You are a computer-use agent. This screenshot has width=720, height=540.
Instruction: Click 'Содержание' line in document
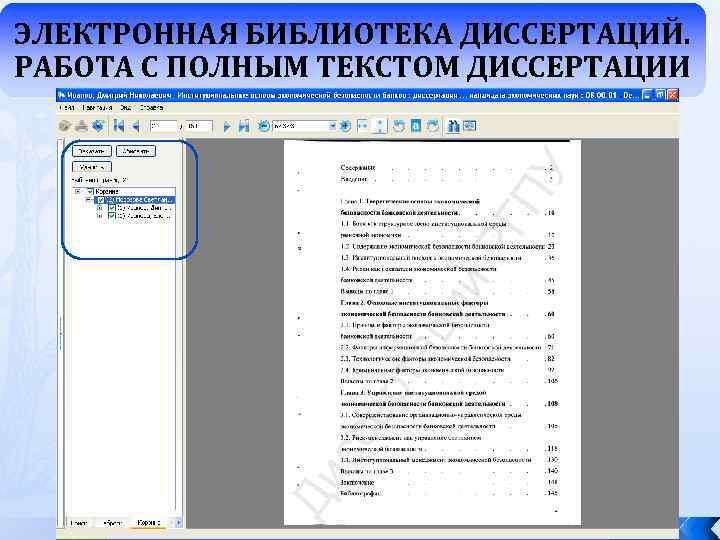(358, 168)
